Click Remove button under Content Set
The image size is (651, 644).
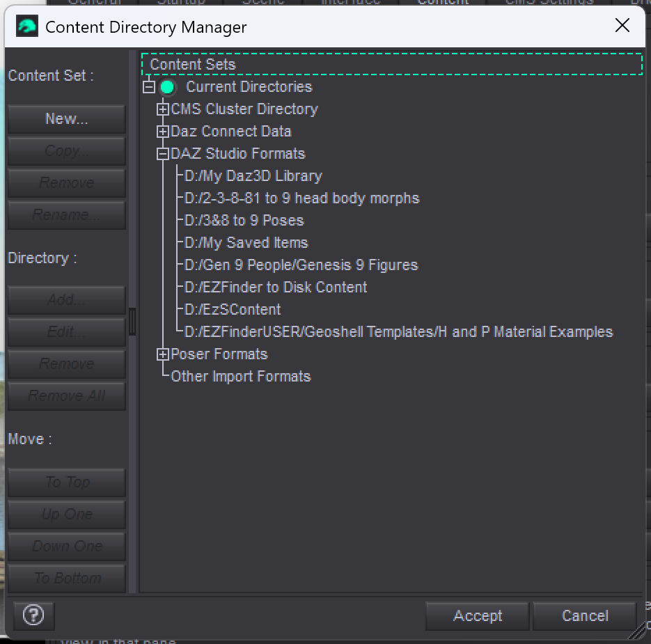(67, 182)
